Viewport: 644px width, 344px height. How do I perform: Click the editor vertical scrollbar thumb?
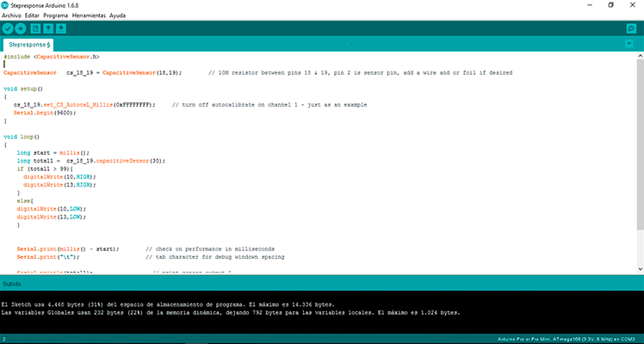(641, 144)
